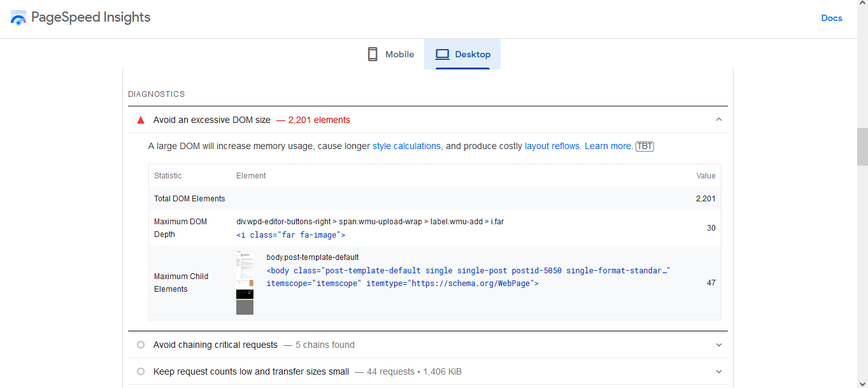868x388 pixels.
Task: Click gray circle beside chaining critical requests
Action: click(x=141, y=345)
